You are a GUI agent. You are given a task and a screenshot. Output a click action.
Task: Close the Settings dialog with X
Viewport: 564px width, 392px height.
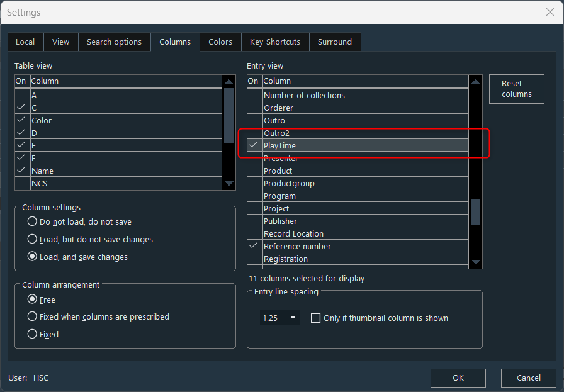click(550, 12)
